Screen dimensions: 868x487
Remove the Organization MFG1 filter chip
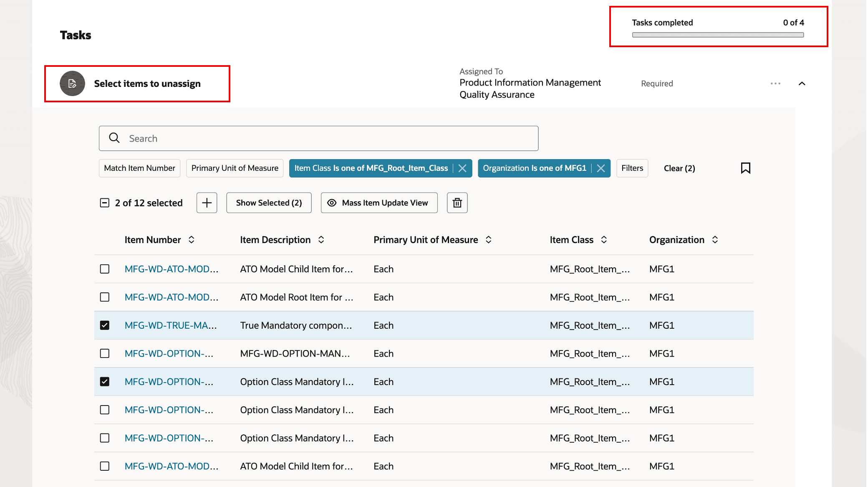[601, 168]
